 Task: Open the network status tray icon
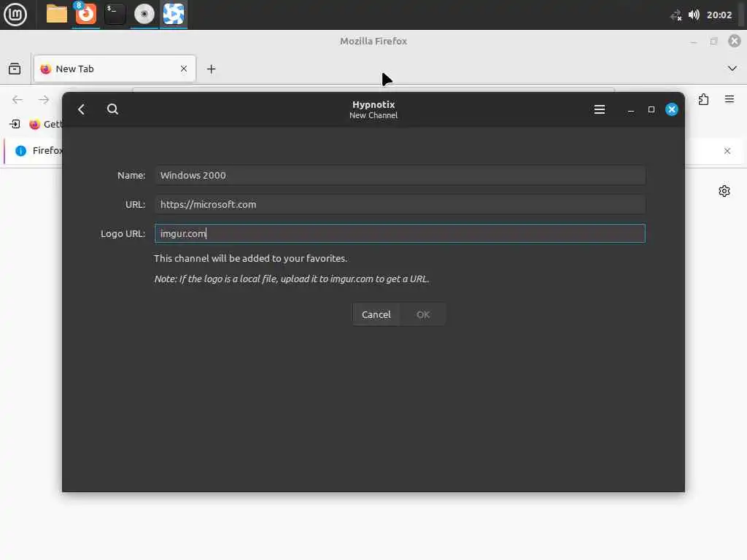tap(676, 15)
